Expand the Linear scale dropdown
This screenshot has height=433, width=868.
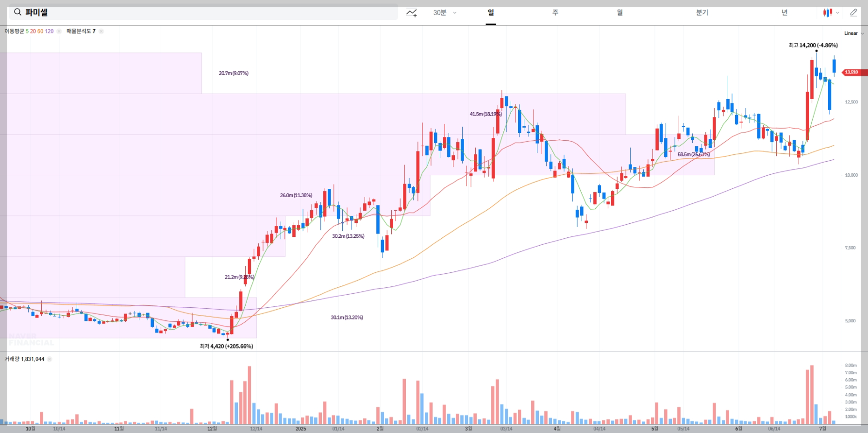(854, 33)
